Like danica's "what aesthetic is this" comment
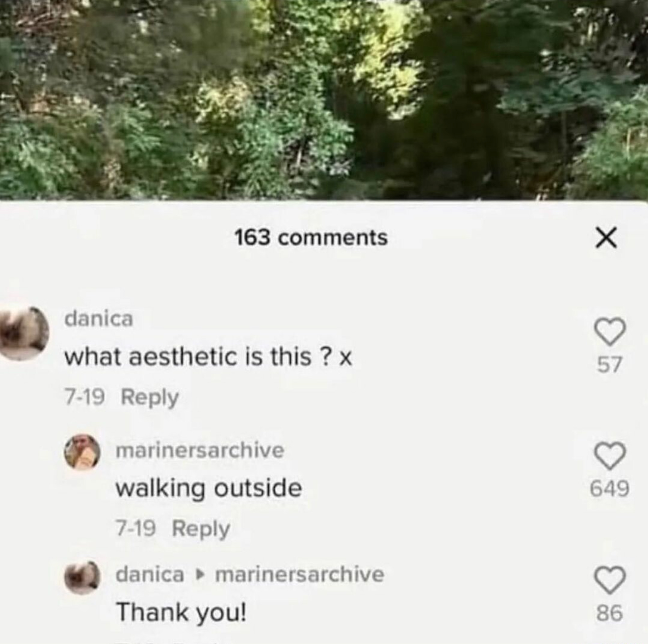 pos(610,331)
